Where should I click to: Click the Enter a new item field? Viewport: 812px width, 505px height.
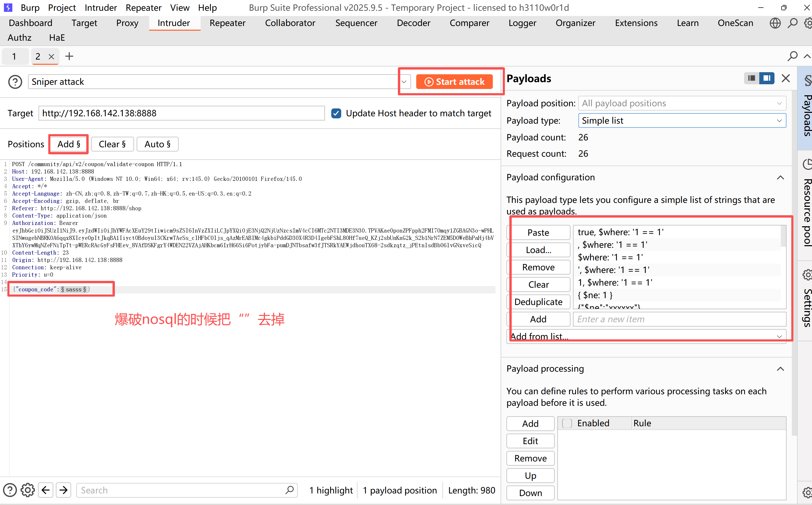(679, 319)
